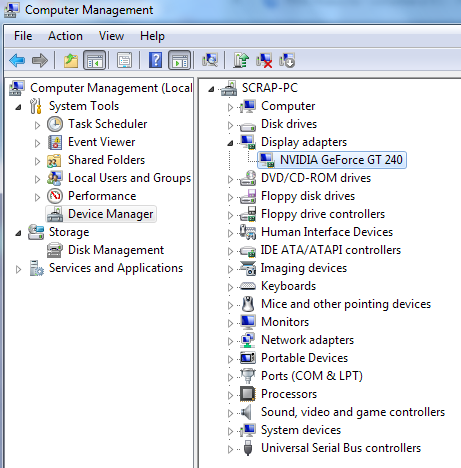Collapse the Display adapters node
The width and height of the screenshot is (461, 468).
230,143
